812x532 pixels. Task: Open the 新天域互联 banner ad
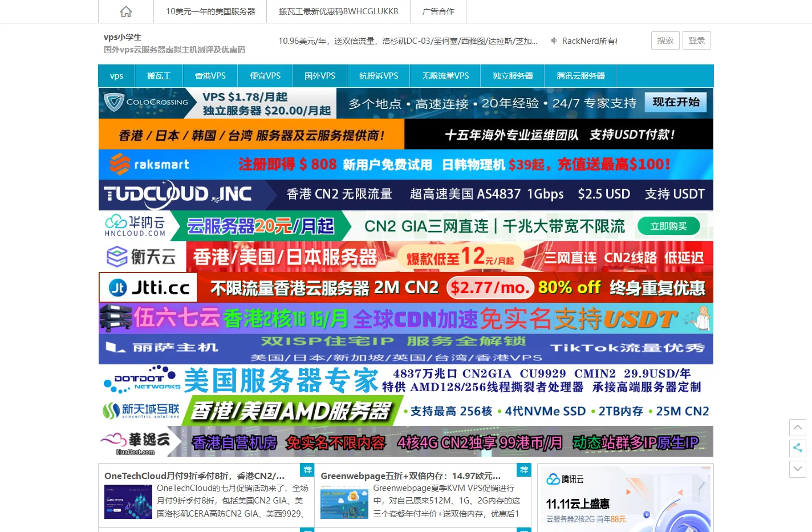(x=406, y=411)
